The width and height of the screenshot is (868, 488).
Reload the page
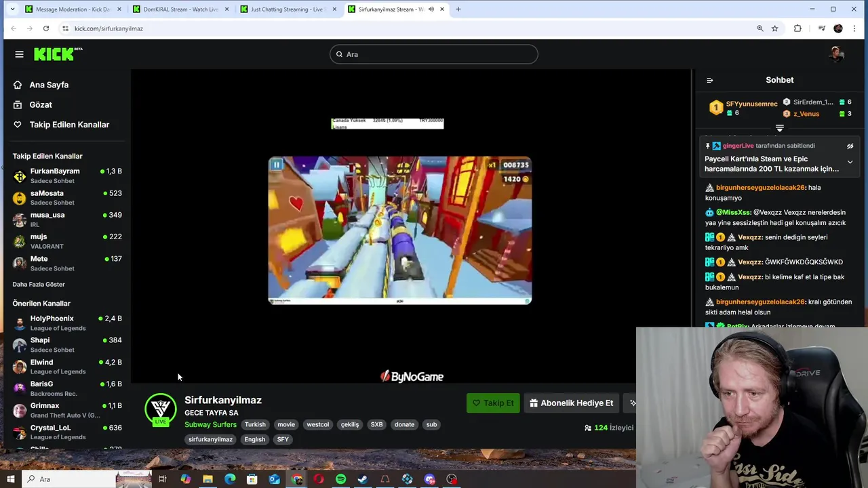click(x=46, y=28)
